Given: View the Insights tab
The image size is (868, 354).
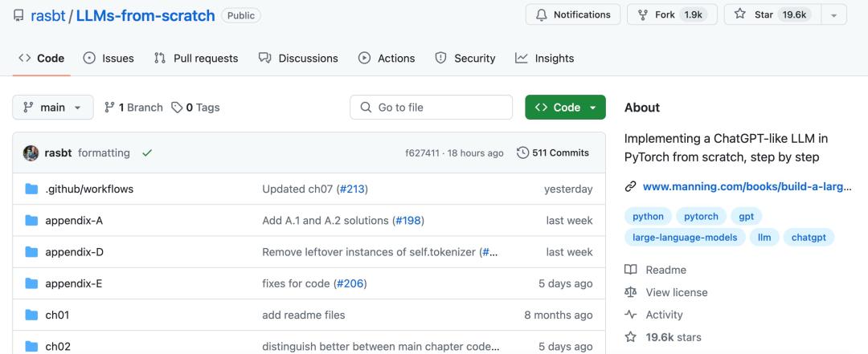Looking at the screenshot, I should [545, 58].
